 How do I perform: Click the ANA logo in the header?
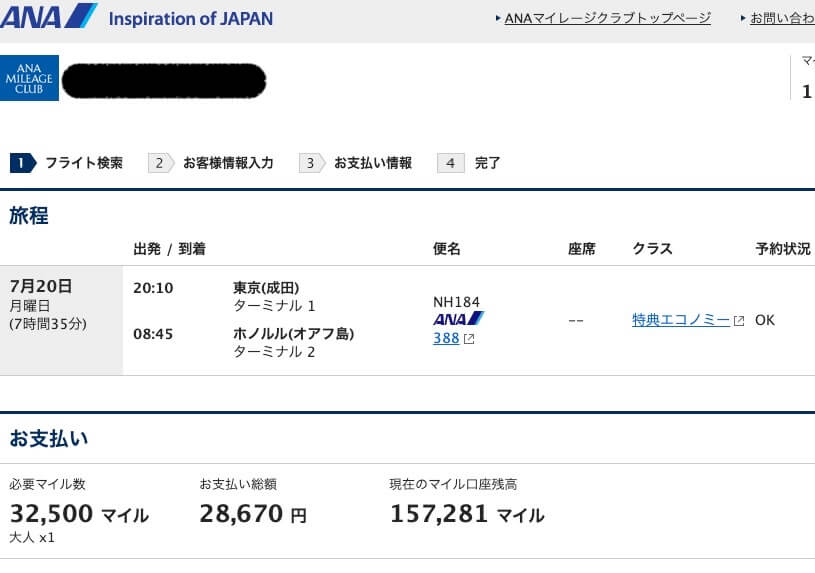(49, 18)
